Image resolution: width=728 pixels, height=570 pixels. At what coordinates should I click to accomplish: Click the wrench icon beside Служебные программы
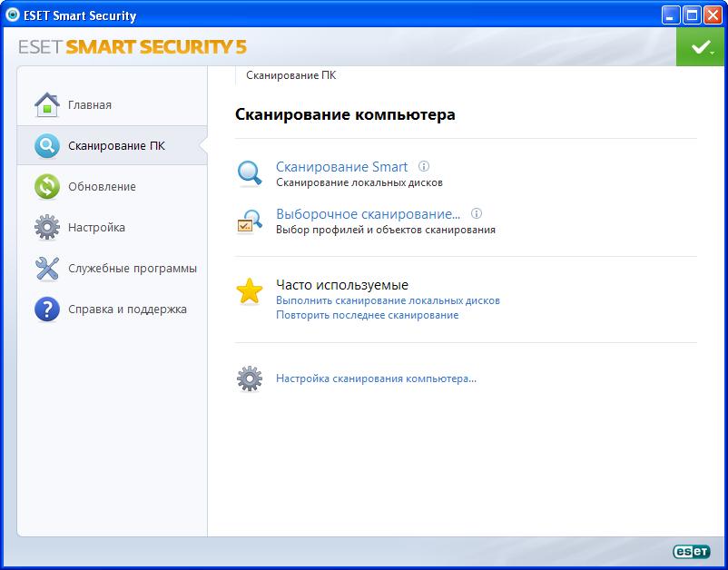point(47,269)
